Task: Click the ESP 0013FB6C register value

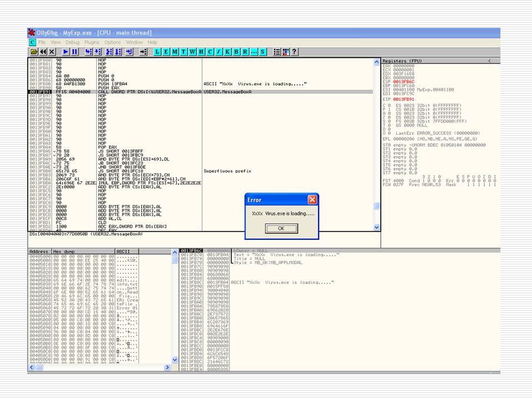Action: [403, 82]
